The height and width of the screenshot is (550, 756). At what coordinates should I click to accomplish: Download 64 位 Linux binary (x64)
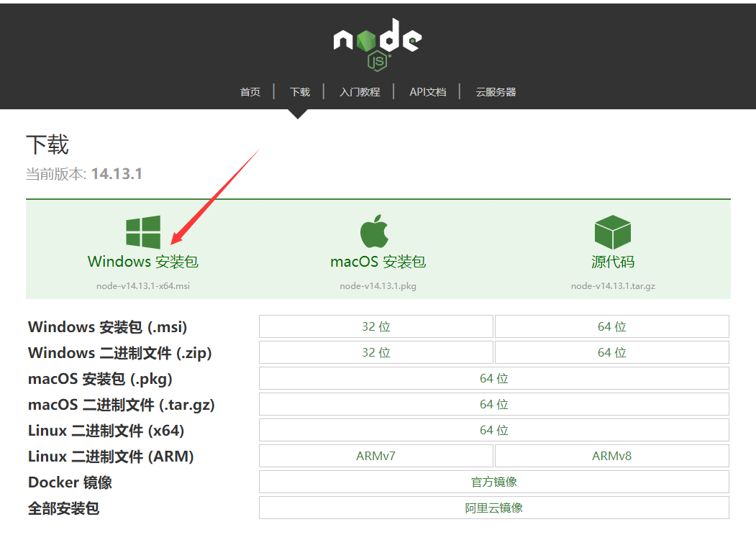(494, 430)
